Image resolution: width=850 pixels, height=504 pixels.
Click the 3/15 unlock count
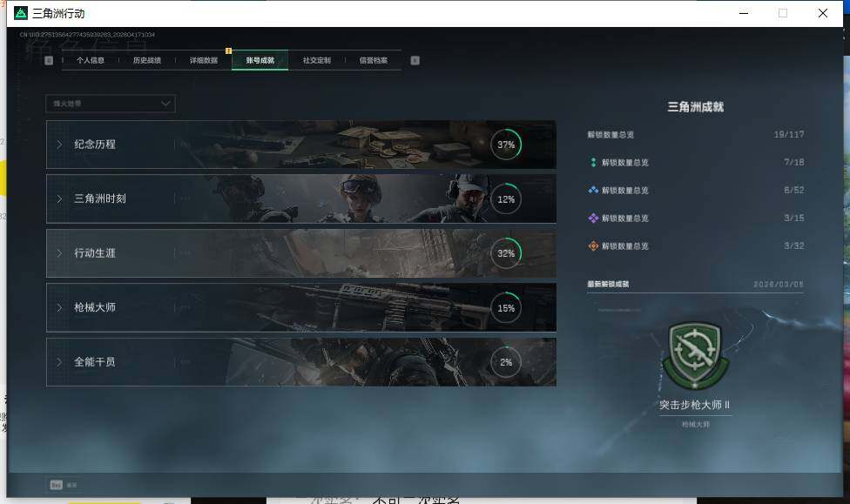coord(793,218)
